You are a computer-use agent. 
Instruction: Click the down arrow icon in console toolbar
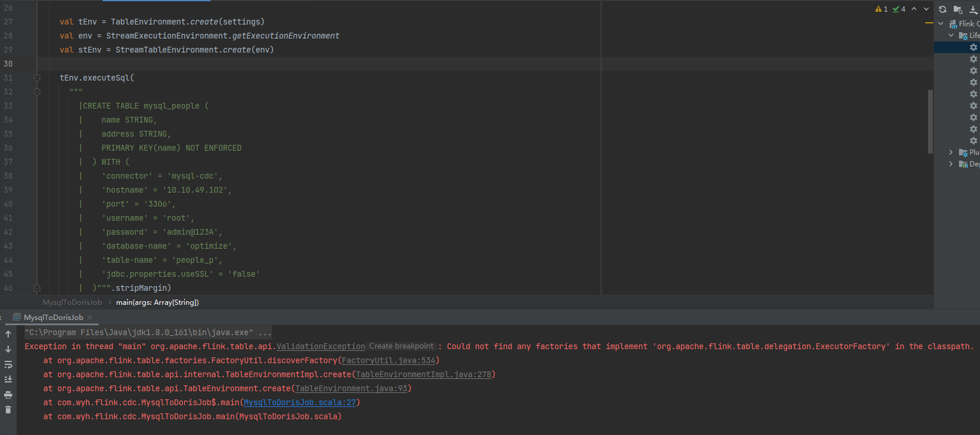pos(8,349)
